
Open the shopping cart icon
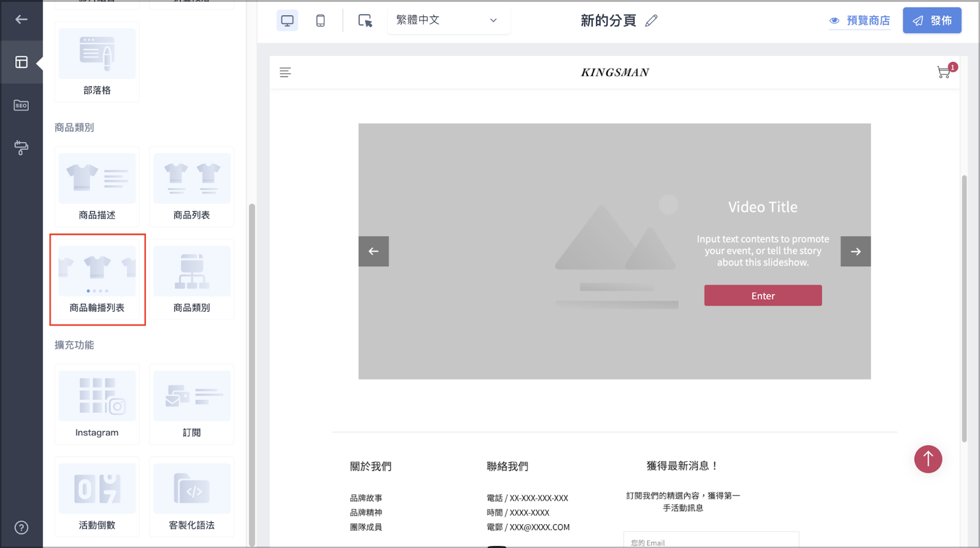coord(944,73)
